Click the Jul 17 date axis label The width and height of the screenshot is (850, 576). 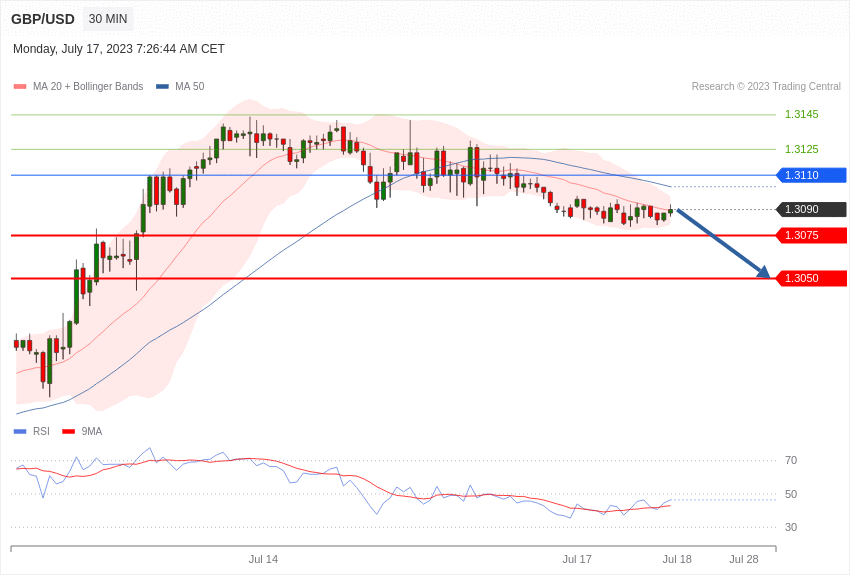(x=577, y=559)
